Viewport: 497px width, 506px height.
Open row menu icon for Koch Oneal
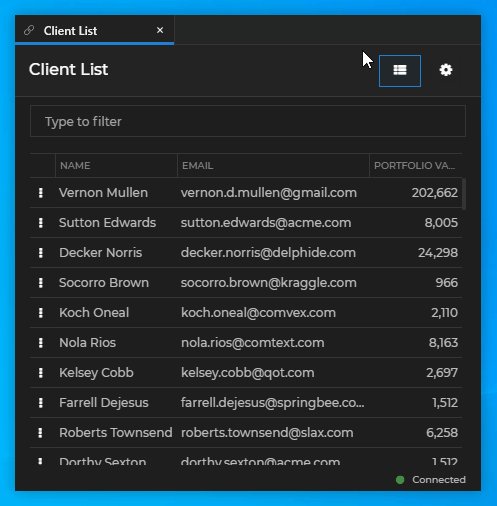tap(41, 313)
